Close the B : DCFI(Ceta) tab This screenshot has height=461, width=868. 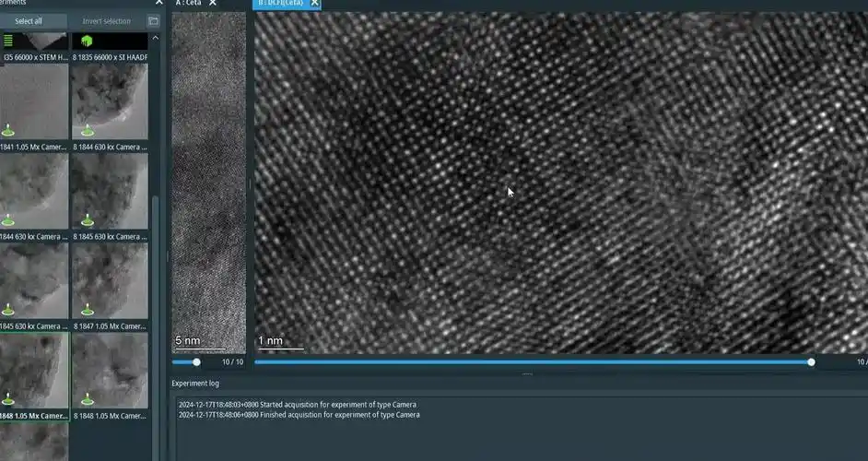[x=314, y=4]
